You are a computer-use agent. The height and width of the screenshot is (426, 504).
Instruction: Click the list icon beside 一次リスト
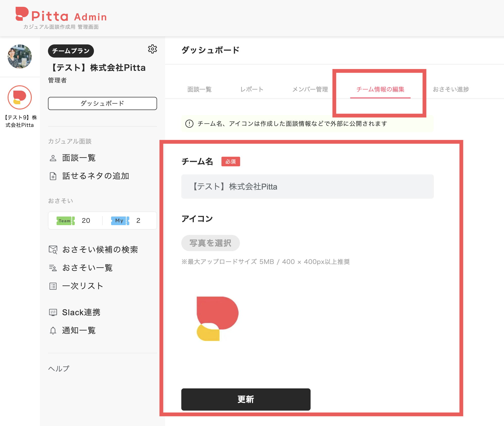(x=53, y=286)
